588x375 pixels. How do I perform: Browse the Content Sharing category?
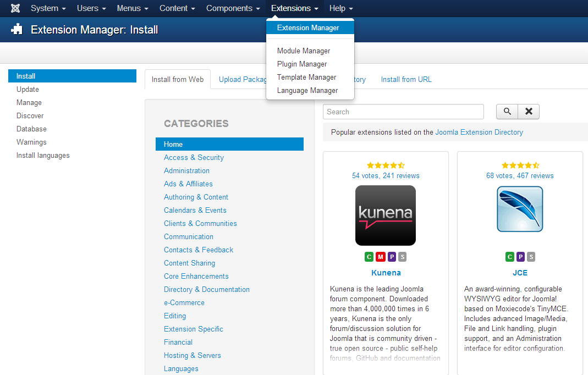[189, 263]
